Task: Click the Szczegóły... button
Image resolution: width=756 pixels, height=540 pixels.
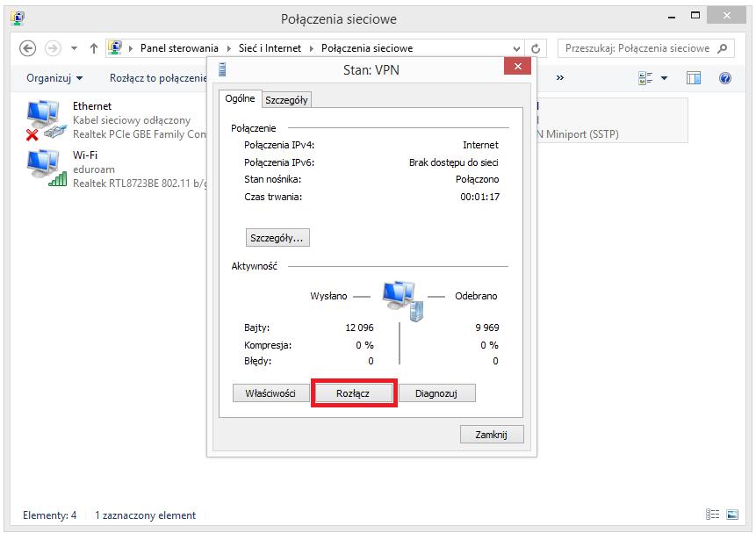Action: (277, 238)
